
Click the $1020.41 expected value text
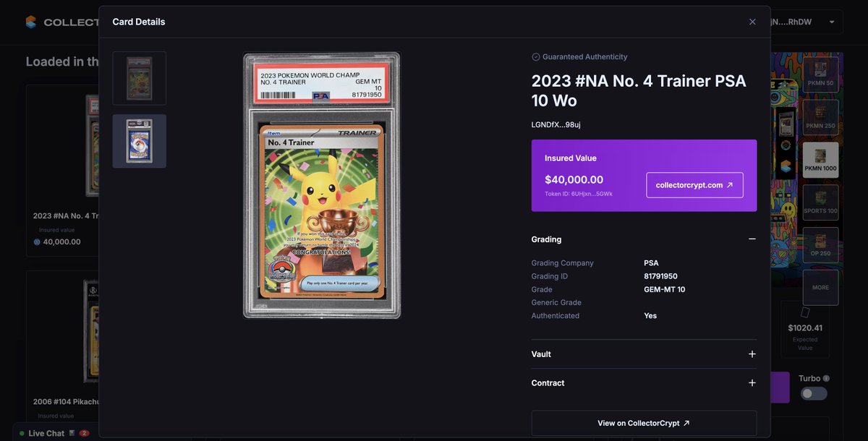click(x=805, y=327)
